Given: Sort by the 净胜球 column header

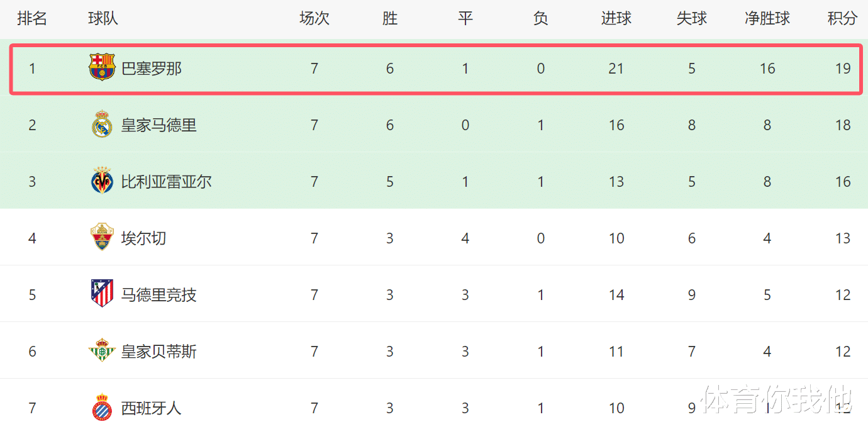Looking at the screenshot, I should point(767,19).
